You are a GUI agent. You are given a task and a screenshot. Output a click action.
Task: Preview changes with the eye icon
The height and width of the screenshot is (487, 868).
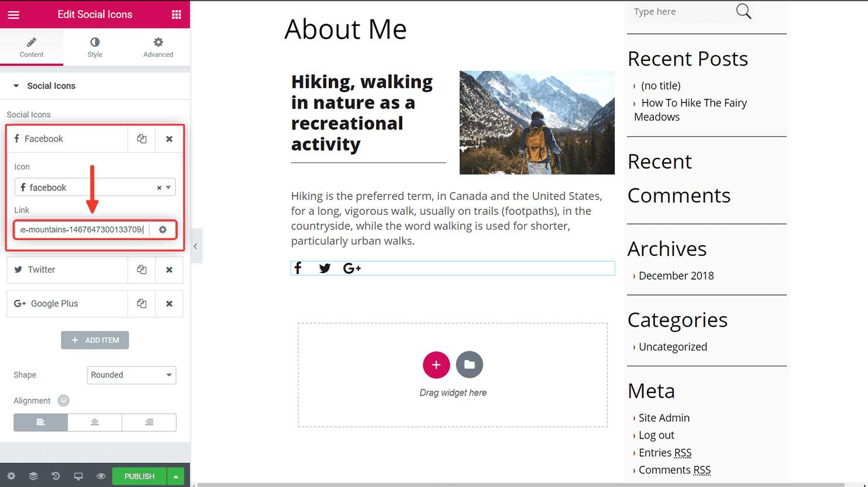point(101,476)
